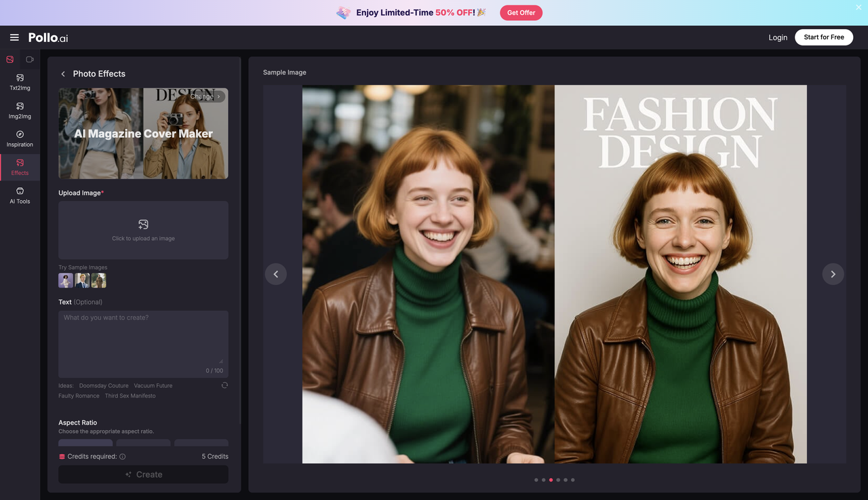Jump to the last carousel dot
This screenshot has height=500, width=868.
[x=572, y=480]
